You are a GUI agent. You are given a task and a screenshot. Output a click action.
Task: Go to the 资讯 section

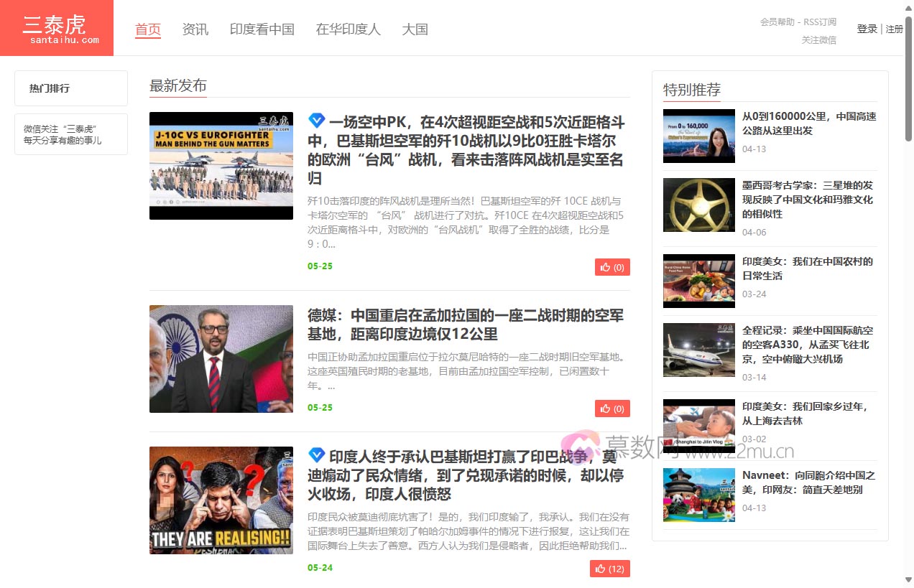(195, 29)
